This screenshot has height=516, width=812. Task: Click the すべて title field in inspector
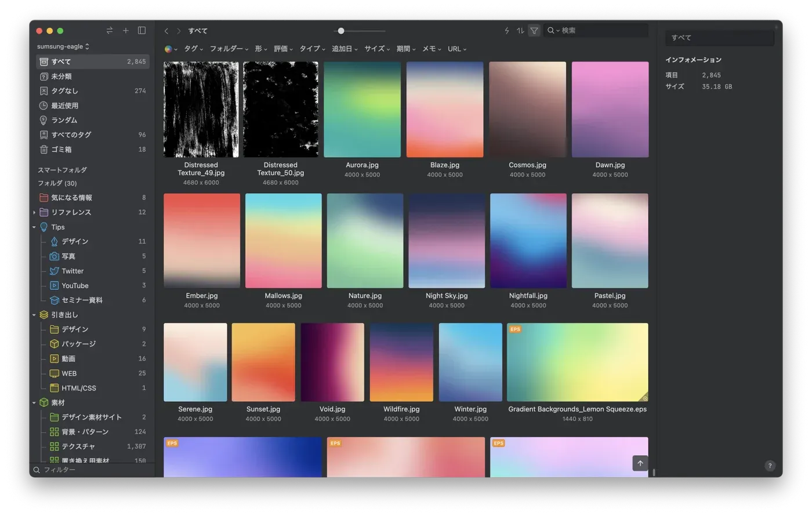pyautogui.click(x=719, y=38)
